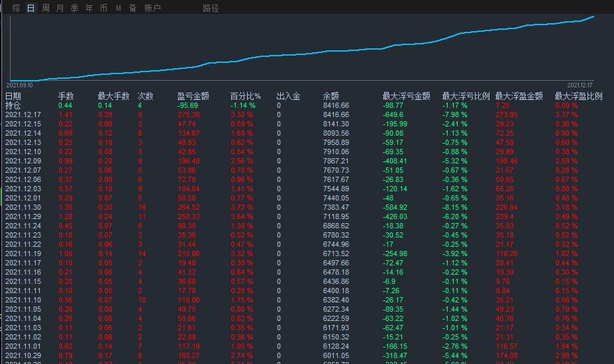Click max floating profit 273.95
Viewport: 614px width, 364px height.
click(x=506, y=114)
